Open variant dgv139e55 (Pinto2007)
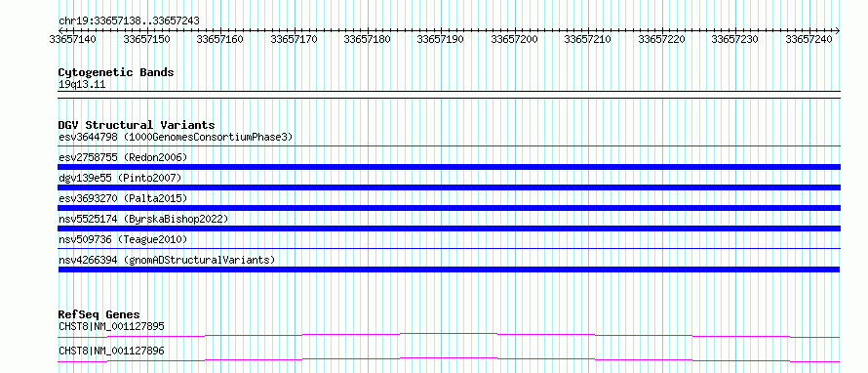This screenshot has height=373, width=868. (x=120, y=178)
